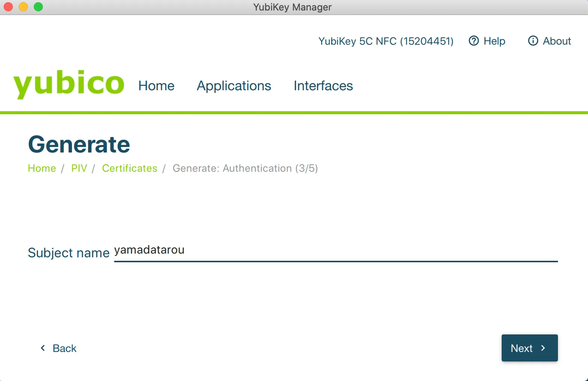The width and height of the screenshot is (588, 381).
Task: Minimize window with the yellow button
Action: coord(23,7)
